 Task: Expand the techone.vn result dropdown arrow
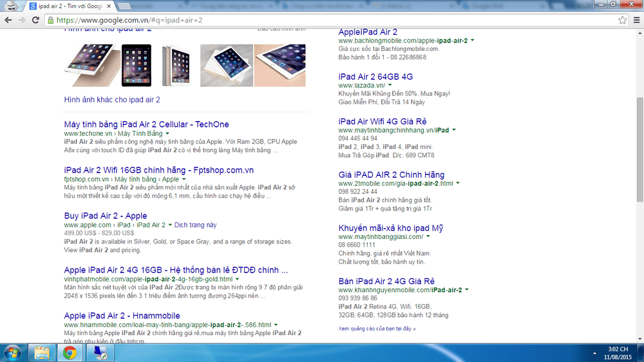point(167,133)
